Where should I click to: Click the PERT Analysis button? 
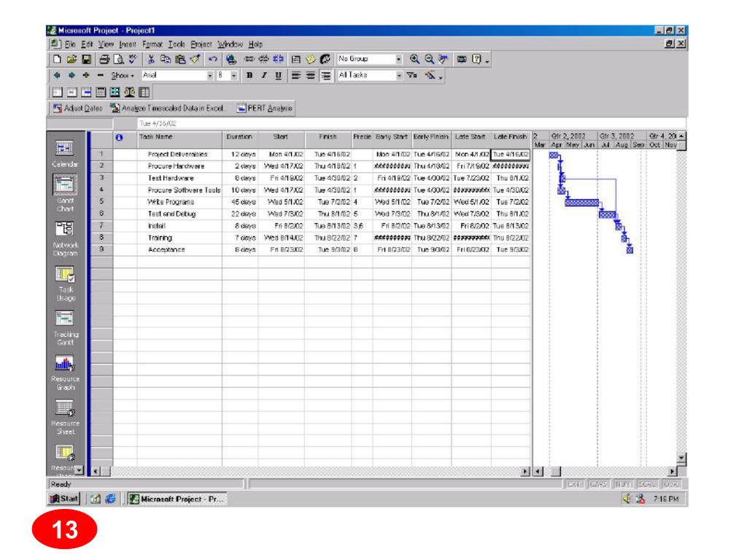tap(265, 108)
